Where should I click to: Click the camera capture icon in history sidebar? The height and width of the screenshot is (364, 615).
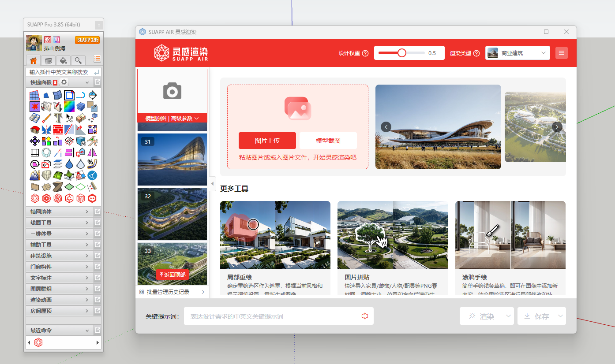[x=172, y=90]
